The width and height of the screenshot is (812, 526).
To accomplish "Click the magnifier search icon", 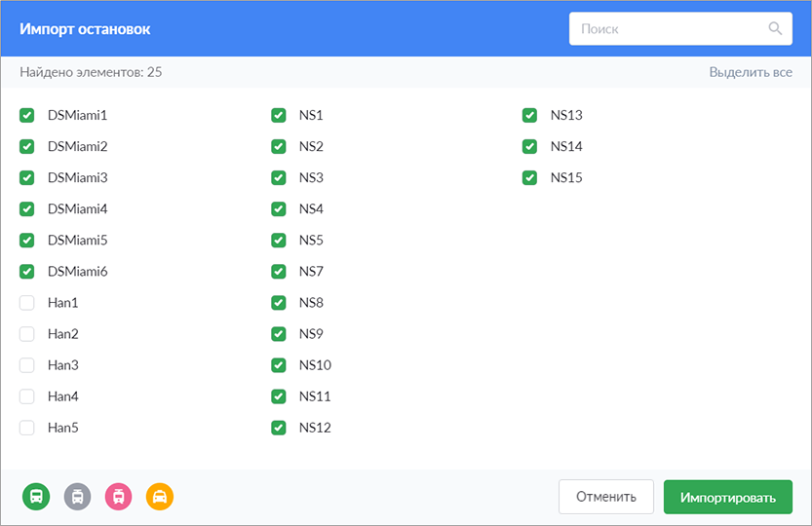I will click(775, 28).
